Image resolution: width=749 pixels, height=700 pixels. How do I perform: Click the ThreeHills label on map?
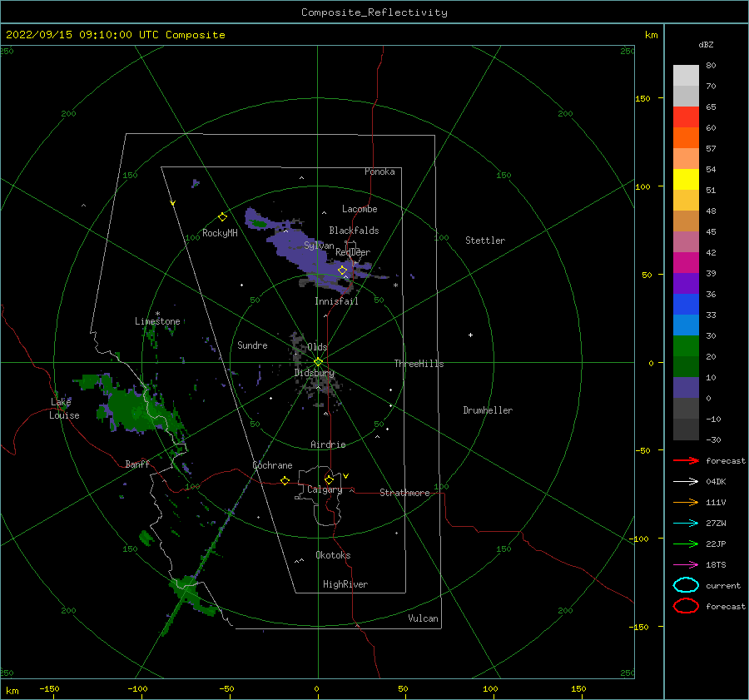click(x=419, y=364)
